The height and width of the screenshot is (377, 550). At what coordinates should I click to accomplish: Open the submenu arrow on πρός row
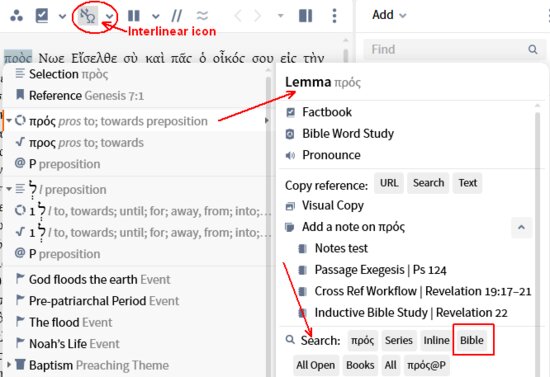point(267,121)
